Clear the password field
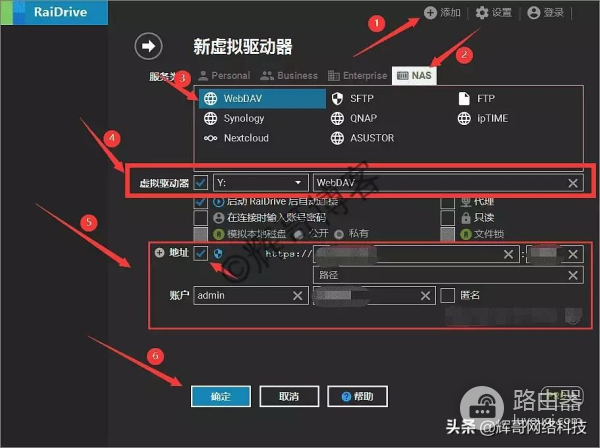This screenshot has width=600, height=448. pos(426,296)
